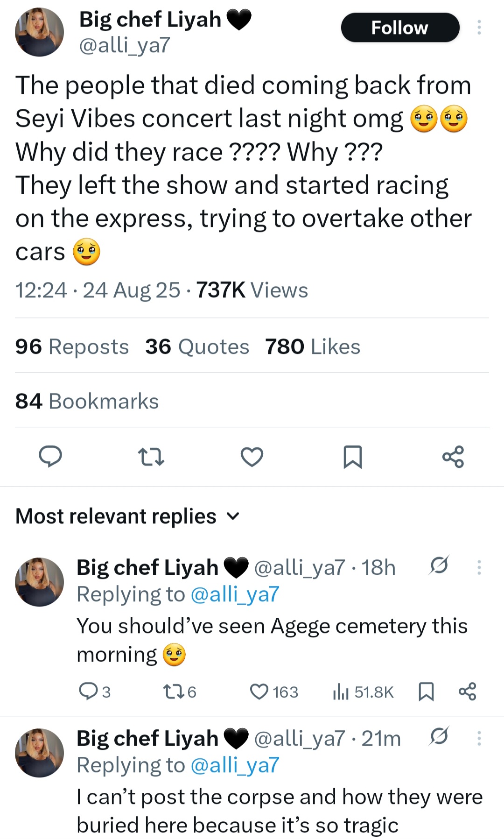
Task: Like the Agege cemetery reply
Action: pyautogui.click(x=259, y=692)
